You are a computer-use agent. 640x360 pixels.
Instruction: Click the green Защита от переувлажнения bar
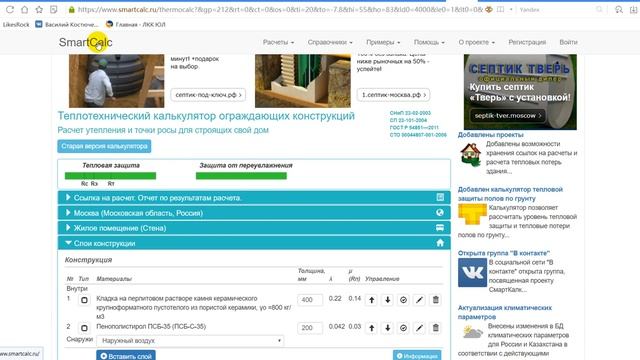pos(241,176)
